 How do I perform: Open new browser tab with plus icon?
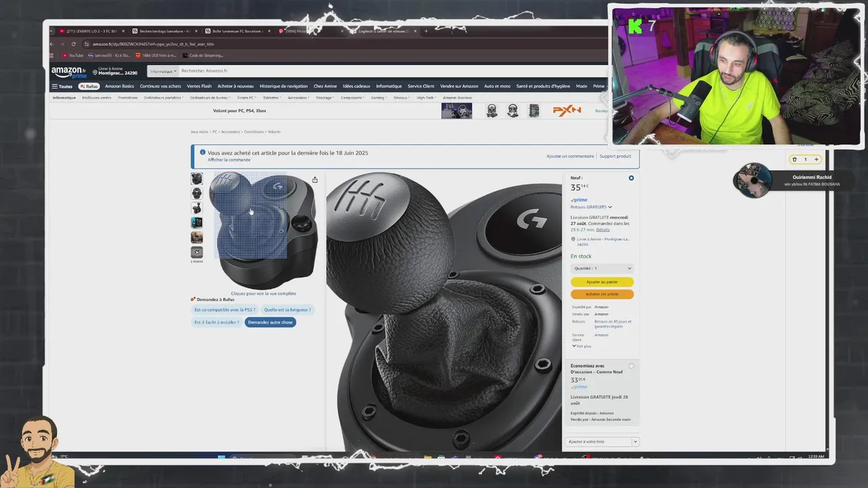pyautogui.click(x=426, y=31)
